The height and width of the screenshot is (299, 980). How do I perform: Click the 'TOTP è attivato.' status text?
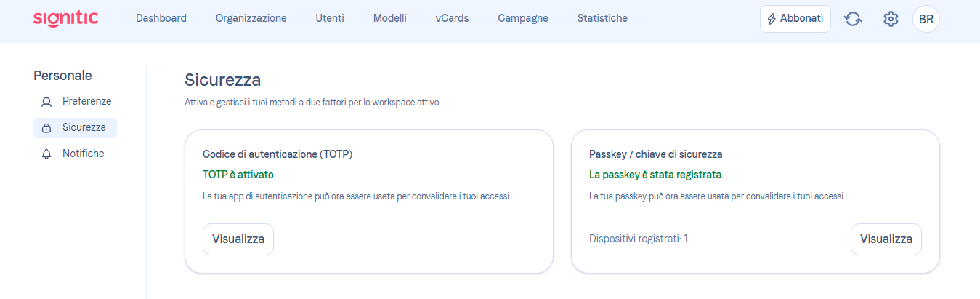[x=240, y=175]
